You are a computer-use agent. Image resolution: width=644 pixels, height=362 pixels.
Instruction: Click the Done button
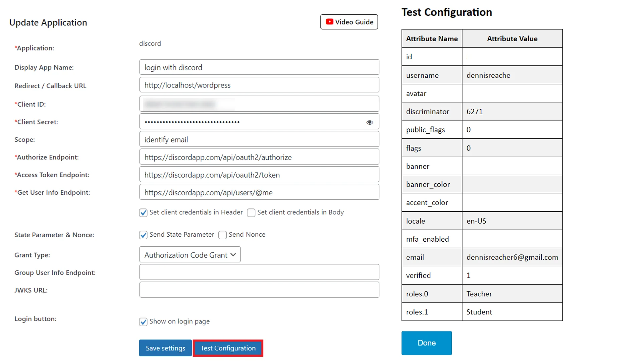(x=427, y=343)
